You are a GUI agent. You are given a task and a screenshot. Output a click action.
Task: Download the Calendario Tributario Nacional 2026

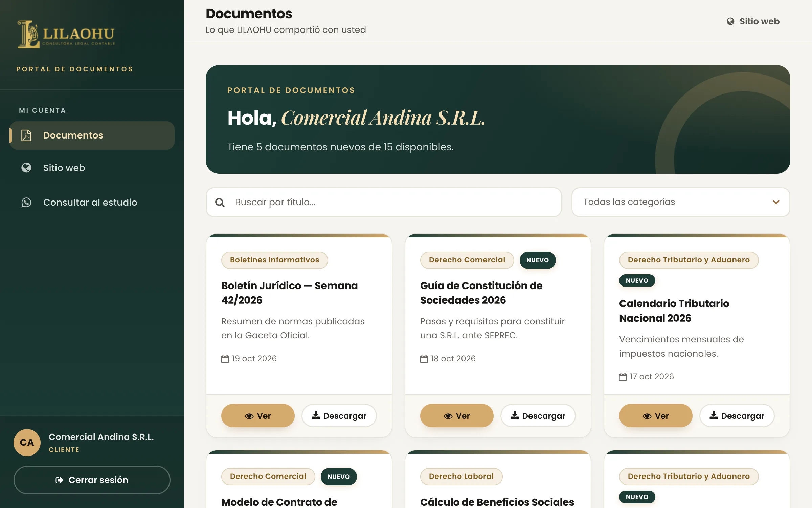(737, 416)
